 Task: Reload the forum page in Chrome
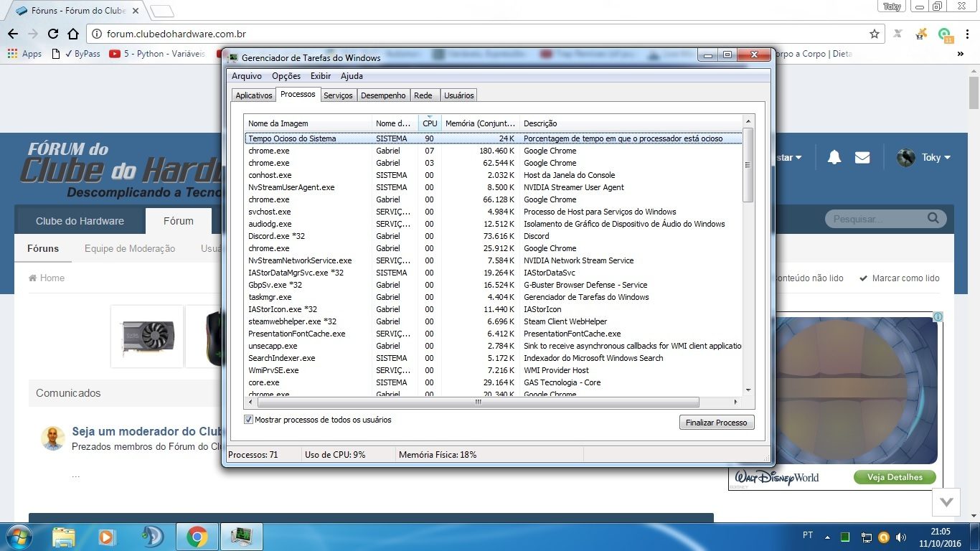point(53,34)
